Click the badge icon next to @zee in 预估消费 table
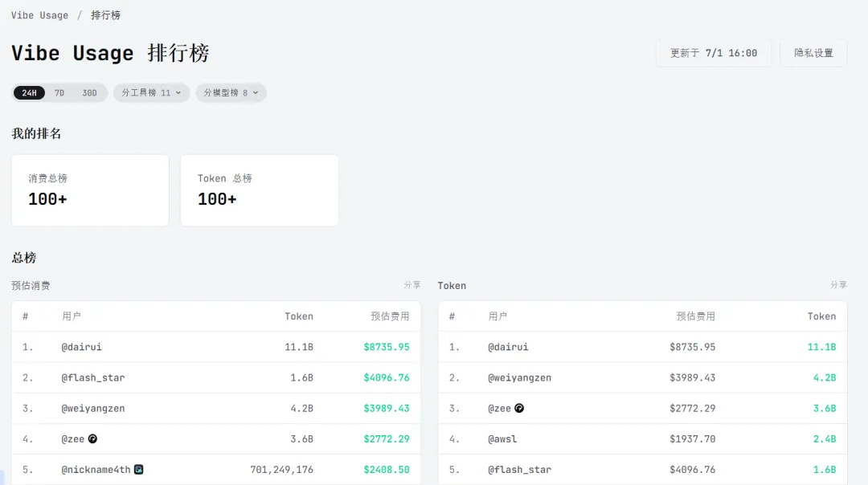The height and width of the screenshot is (485, 868). (x=92, y=438)
